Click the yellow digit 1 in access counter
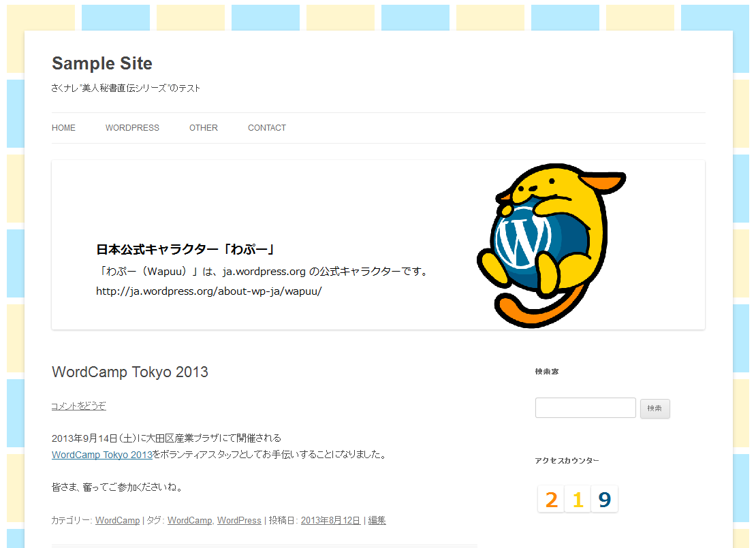756x548 pixels. [x=578, y=500]
